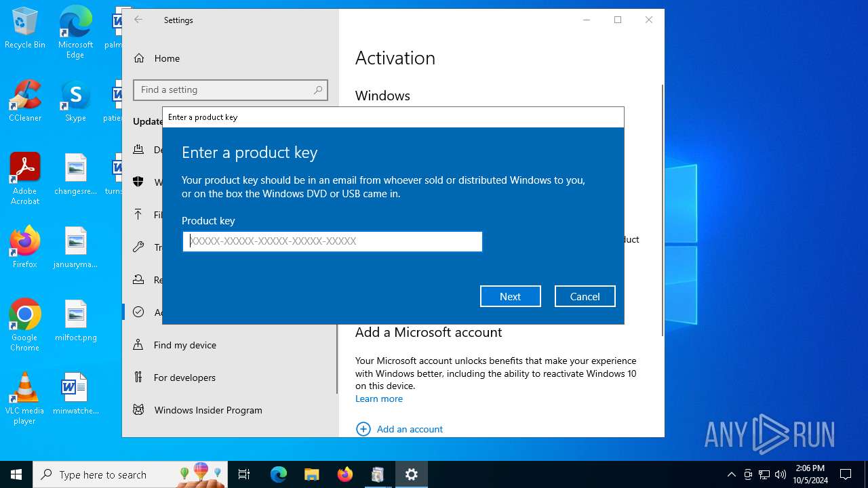
Task: Open For developers settings page
Action: [230, 378]
